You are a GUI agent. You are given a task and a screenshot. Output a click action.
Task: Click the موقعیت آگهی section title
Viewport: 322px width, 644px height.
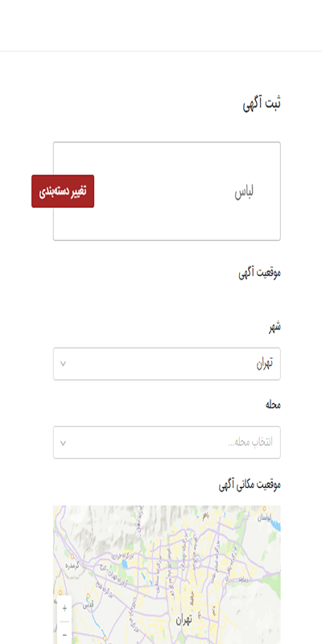coord(259,273)
